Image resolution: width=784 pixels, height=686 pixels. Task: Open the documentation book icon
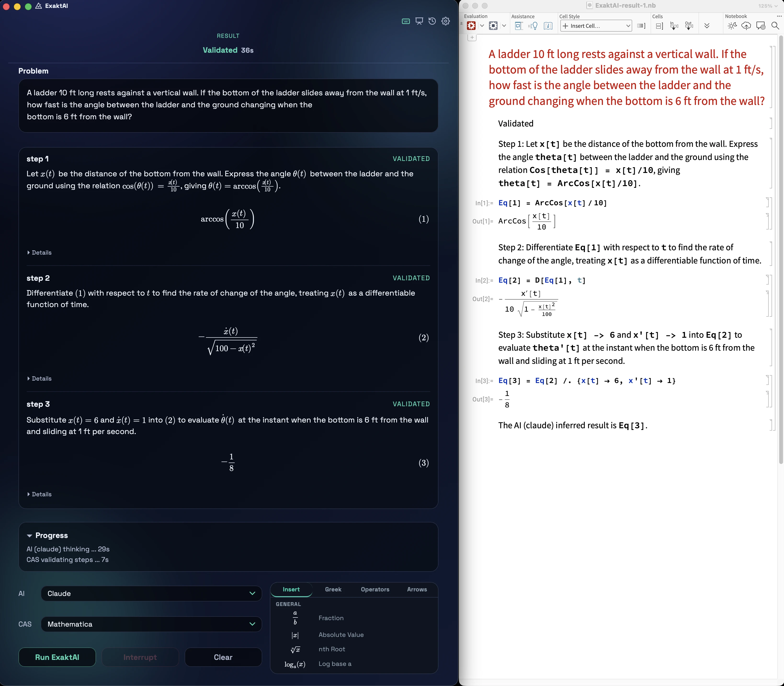coord(548,26)
